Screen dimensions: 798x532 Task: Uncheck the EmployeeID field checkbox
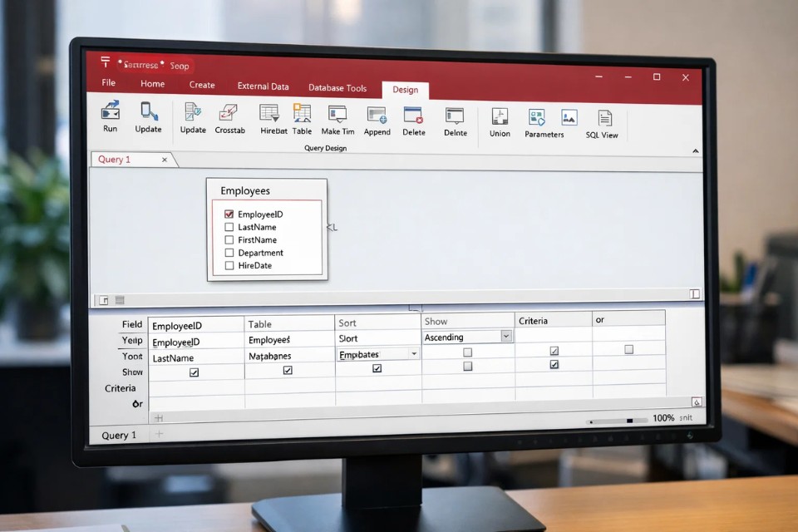pos(229,214)
